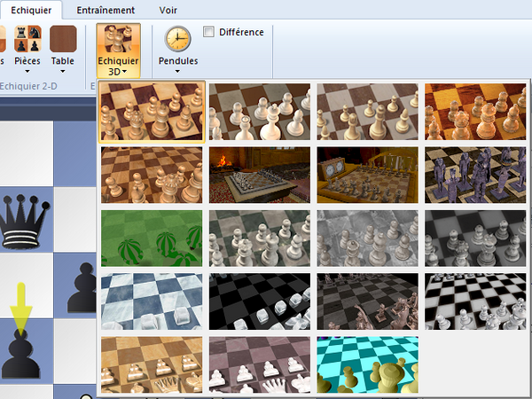Choose the dark monochrome board theme

coord(475,239)
